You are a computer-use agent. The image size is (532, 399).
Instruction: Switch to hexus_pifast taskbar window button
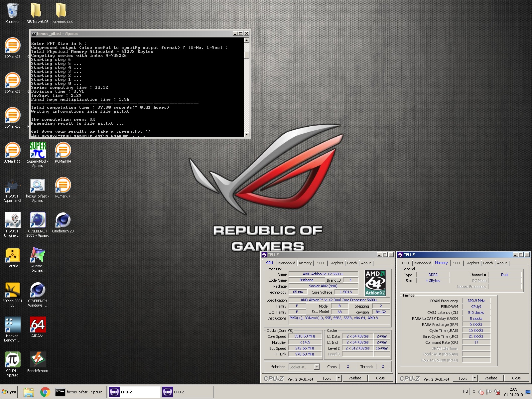[x=80, y=392]
